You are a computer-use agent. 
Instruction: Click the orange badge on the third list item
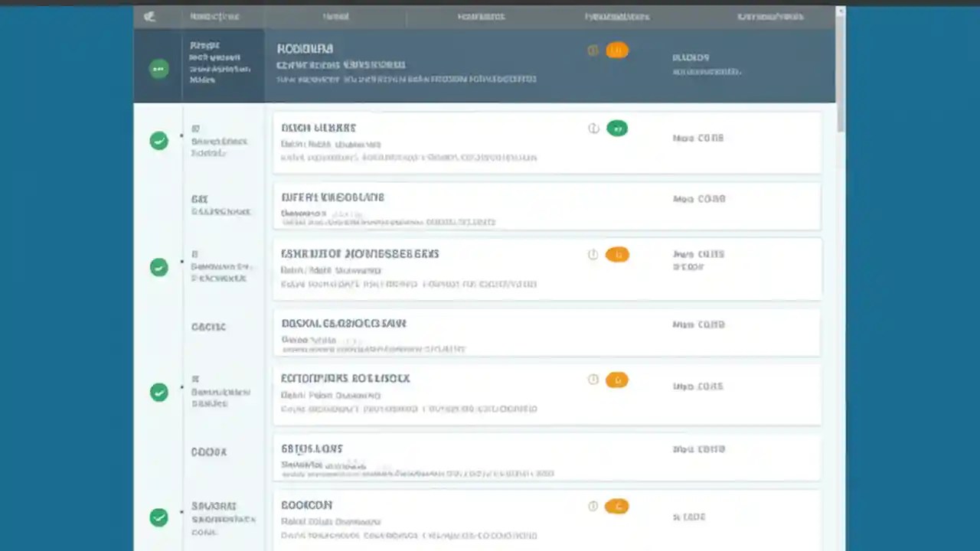pyautogui.click(x=617, y=254)
